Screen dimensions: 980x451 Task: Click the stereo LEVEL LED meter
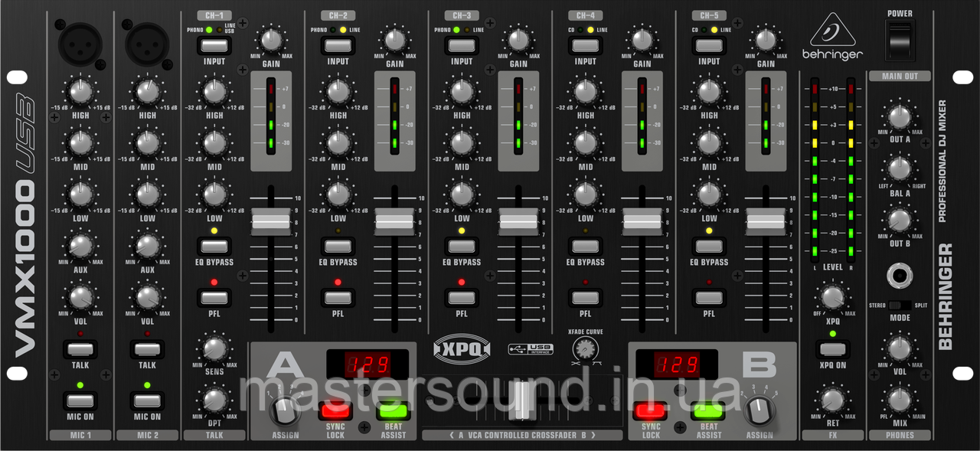(832, 168)
